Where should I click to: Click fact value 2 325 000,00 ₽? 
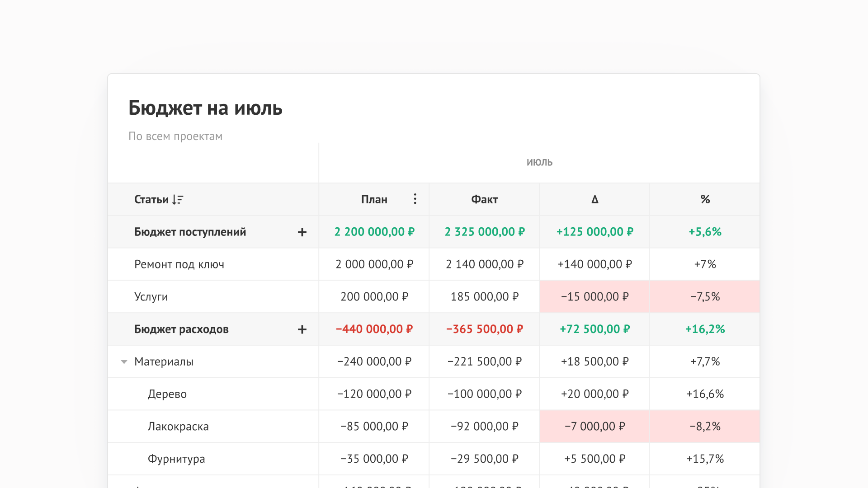[x=485, y=232]
